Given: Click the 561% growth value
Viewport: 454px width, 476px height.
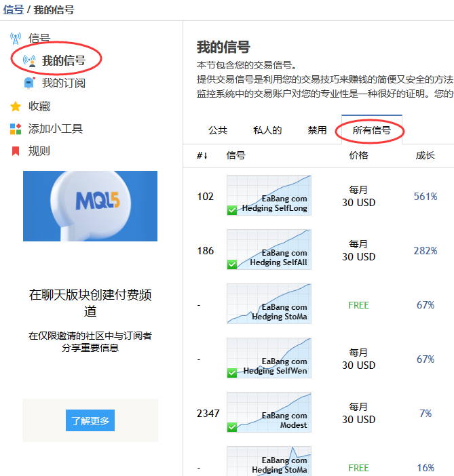Looking at the screenshot, I should [425, 197].
